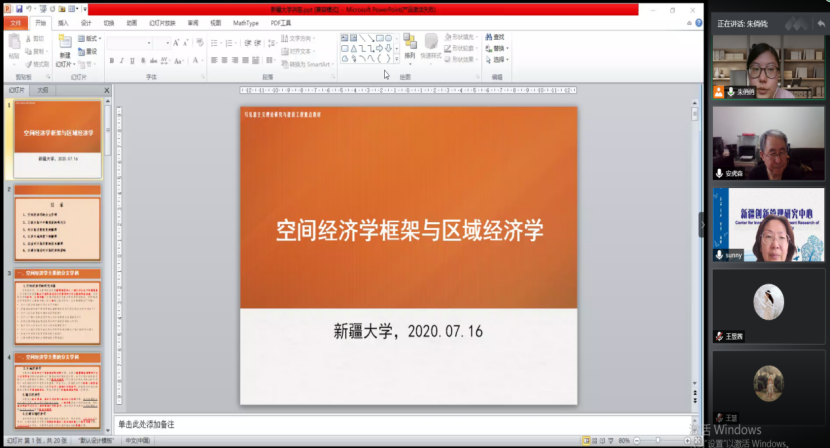Image resolution: width=830 pixels, height=448 pixels.
Task: Toggle Justify paragraph alignment
Action: pos(246,60)
